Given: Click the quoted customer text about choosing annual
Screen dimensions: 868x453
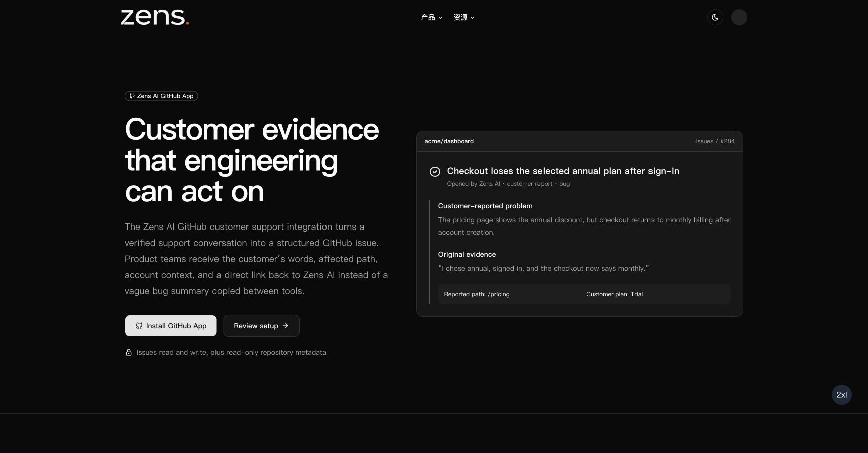Looking at the screenshot, I should [x=544, y=268].
